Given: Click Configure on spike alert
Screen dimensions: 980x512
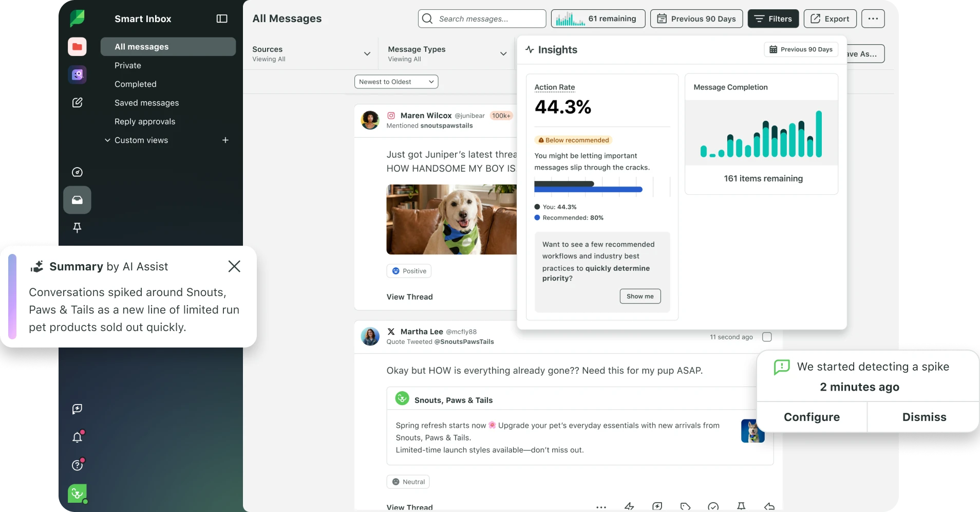Looking at the screenshot, I should [812, 417].
